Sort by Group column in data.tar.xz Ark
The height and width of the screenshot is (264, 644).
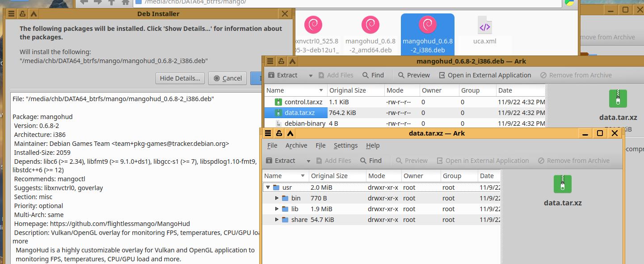[x=459, y=176]
